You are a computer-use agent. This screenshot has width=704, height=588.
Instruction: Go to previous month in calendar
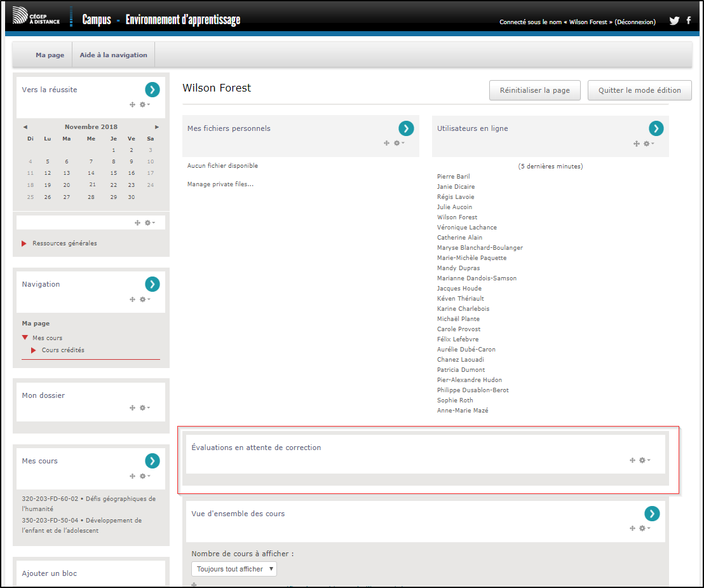point(25,127)
